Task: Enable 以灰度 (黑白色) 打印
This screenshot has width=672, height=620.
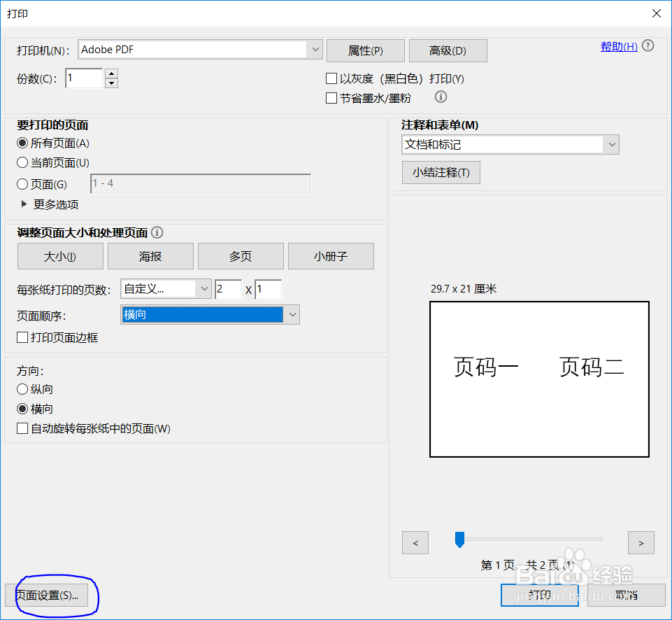Action: click(331, 78)
